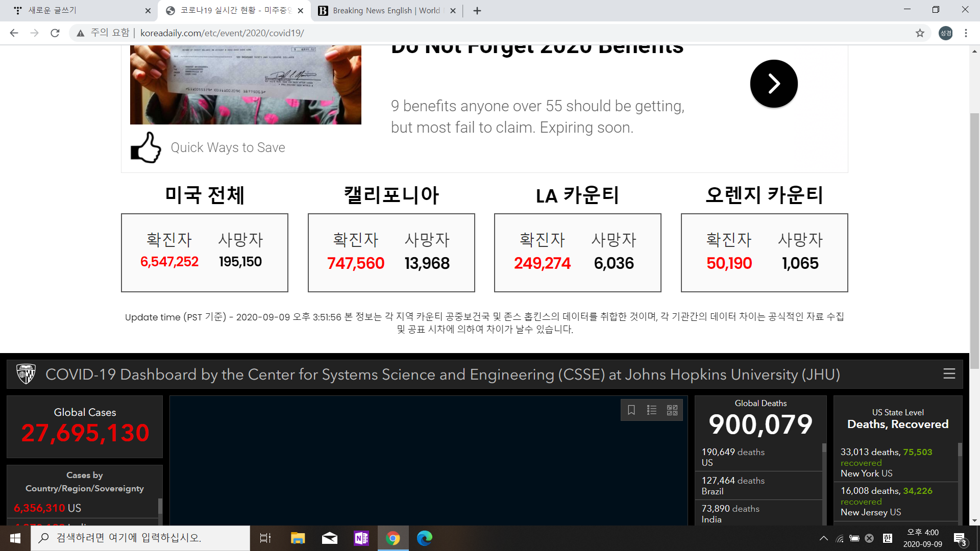
Task: Open Chrome's three-dot menu
Action: point(966,33)
